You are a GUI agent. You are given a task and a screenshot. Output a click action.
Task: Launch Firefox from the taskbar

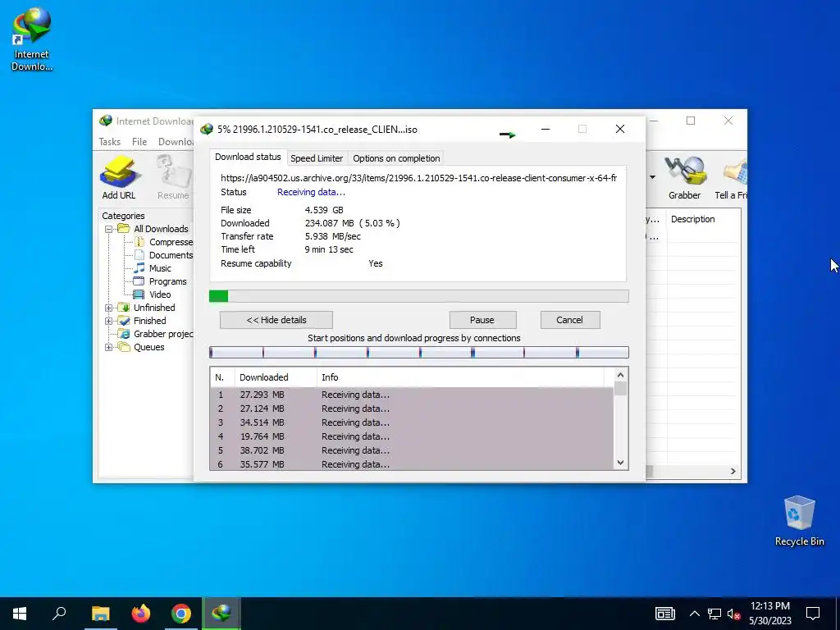[x=141, y=614]
